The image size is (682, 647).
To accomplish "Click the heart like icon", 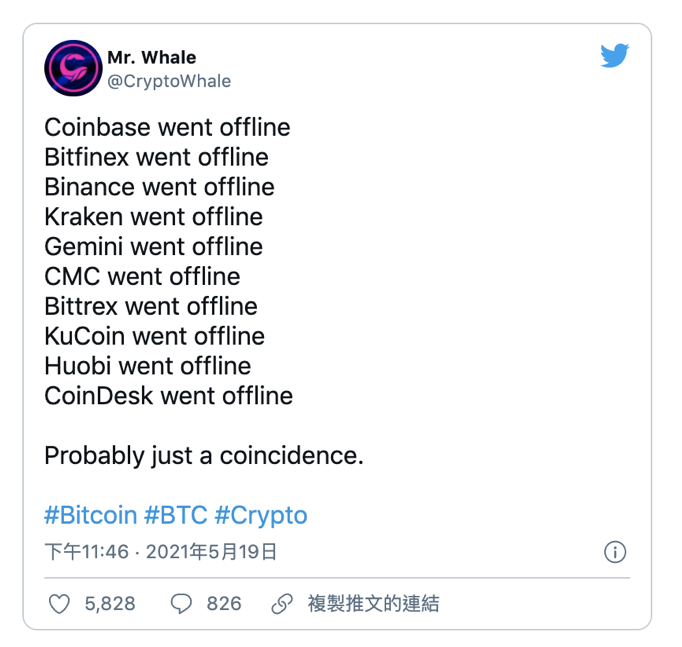I will click(x=59, y=604).
